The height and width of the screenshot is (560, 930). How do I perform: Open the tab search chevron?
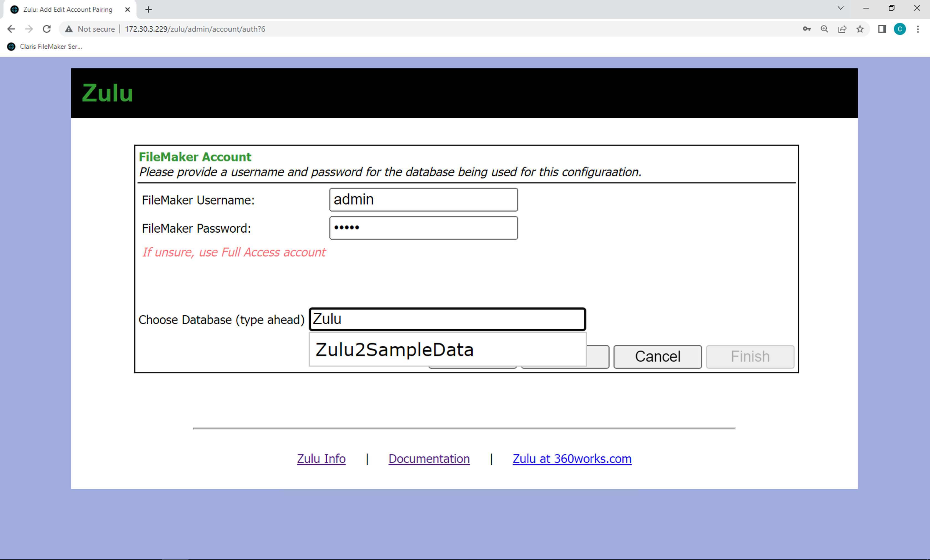pyautogui.click(x=840, y=8)
